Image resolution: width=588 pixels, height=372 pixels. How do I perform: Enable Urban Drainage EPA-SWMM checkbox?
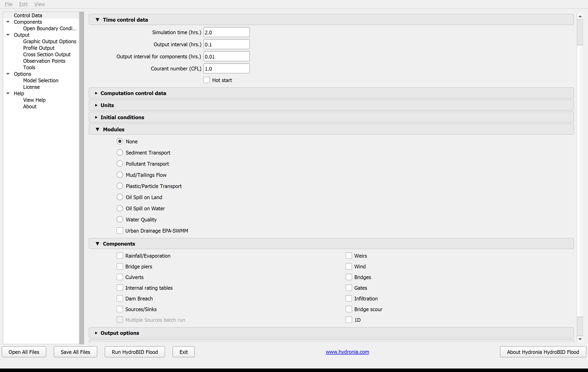120,230
